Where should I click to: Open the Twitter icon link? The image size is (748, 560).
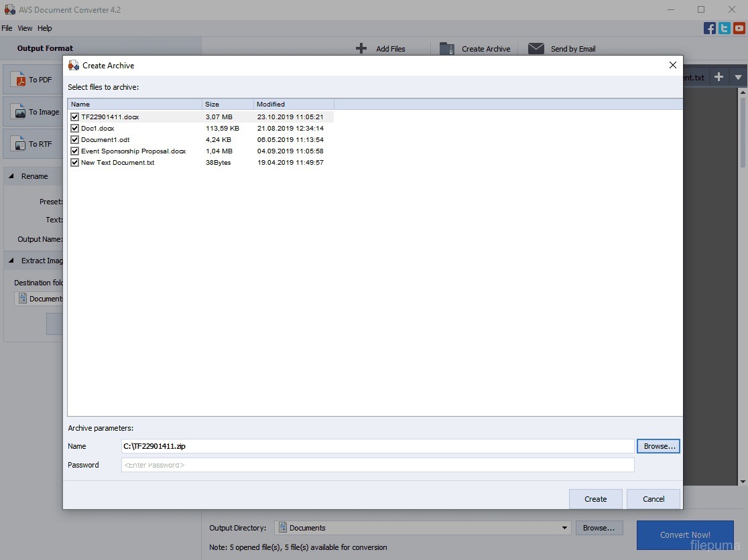pos(724,28)
